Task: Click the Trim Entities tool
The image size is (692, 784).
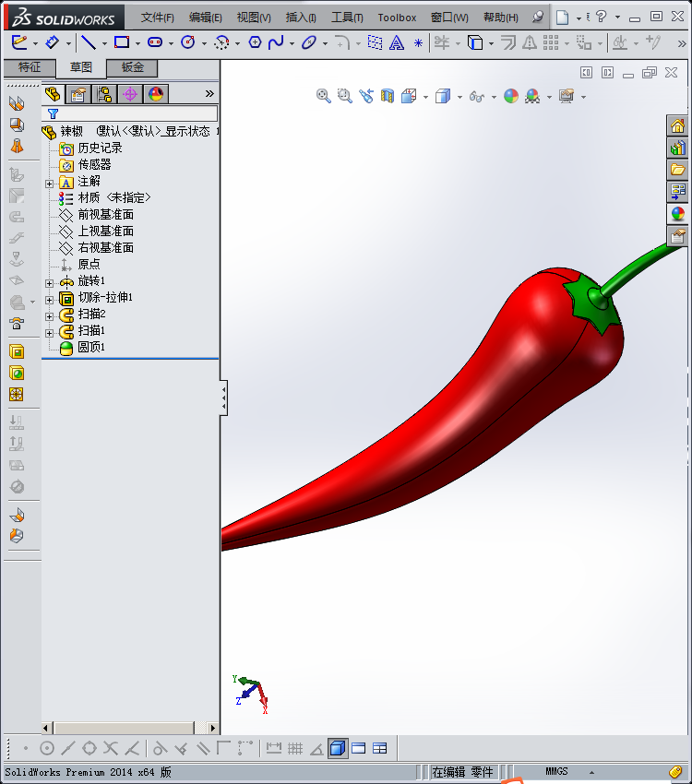Action: click(x=442, y=42)
